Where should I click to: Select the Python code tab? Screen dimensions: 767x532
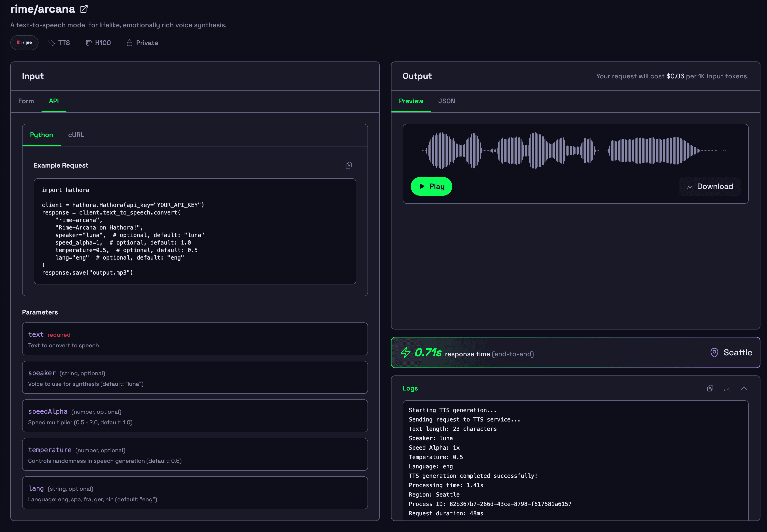pos(41,135)
